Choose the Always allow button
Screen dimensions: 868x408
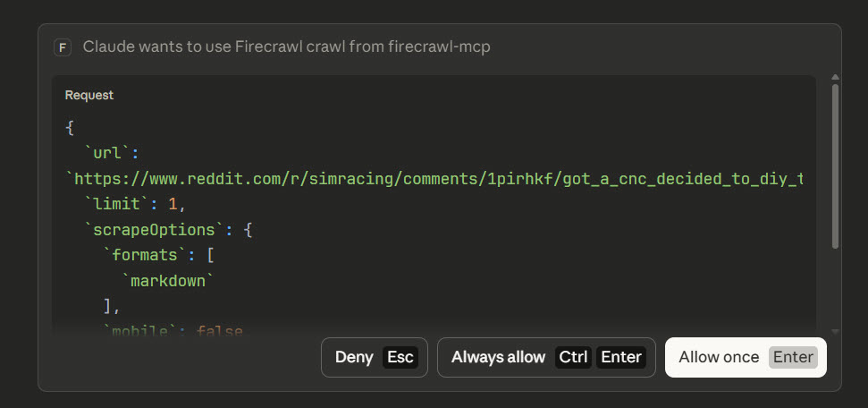pyautogui.click(x=498, y=357)
